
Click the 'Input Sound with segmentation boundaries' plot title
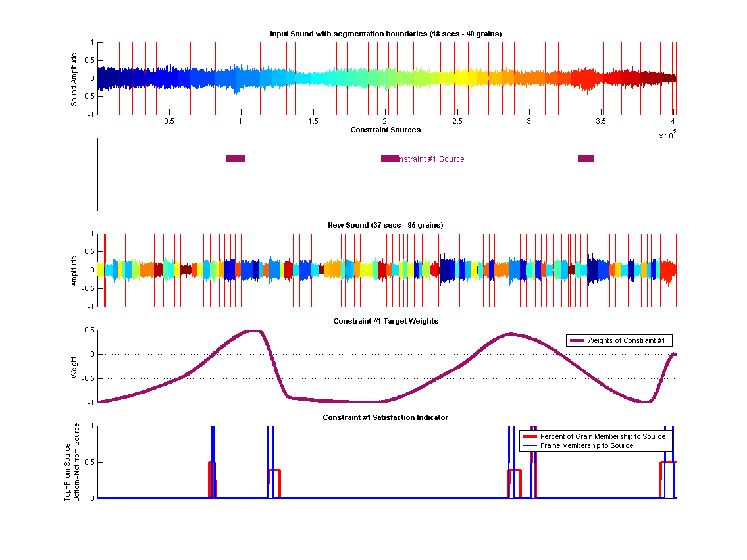(x=386, y=34)
